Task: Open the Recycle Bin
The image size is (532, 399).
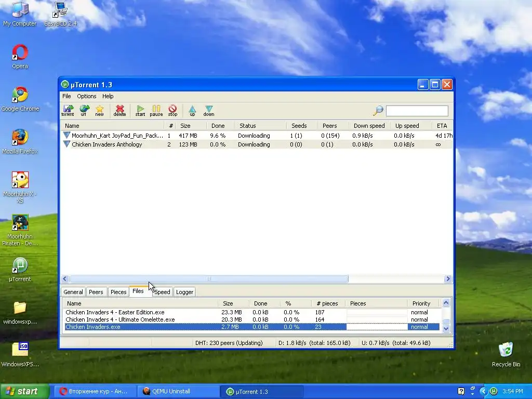Action: click(506, 355)
